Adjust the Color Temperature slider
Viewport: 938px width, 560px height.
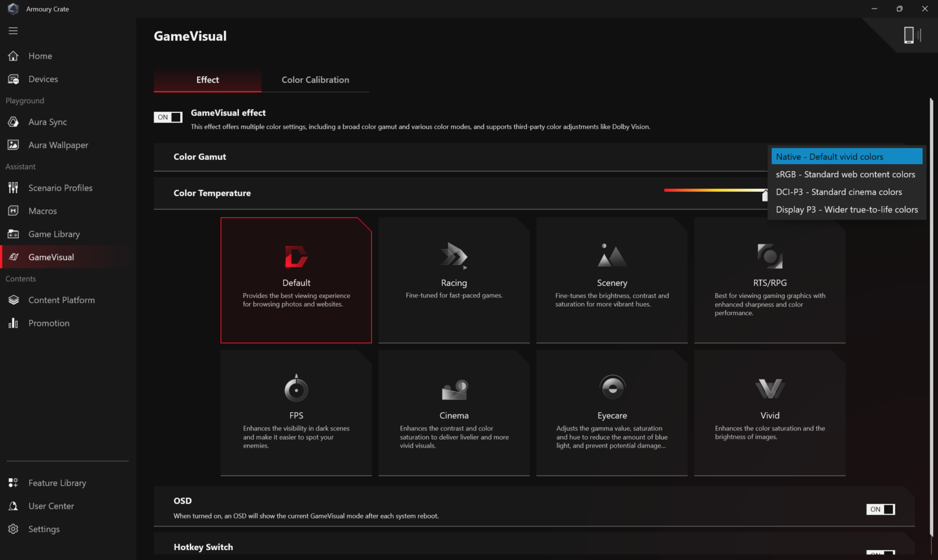pos(765,194)
